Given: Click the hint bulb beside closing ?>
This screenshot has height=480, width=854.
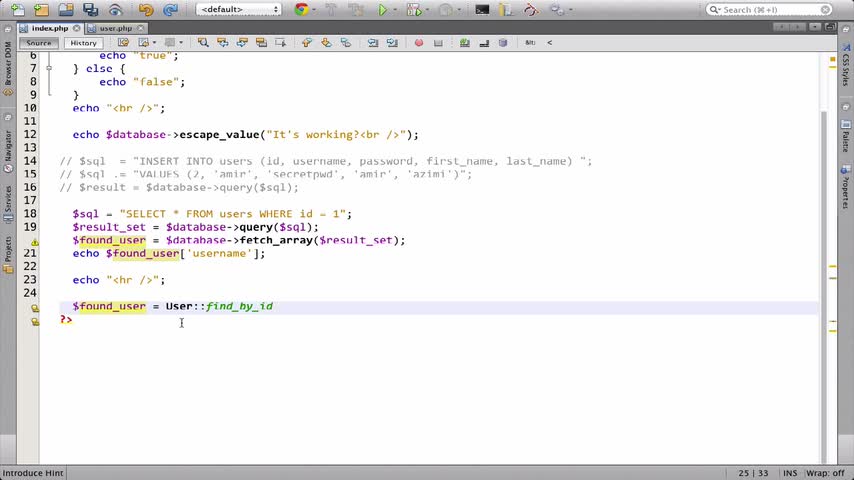Looking at the screenshot, I should point(35,321).
